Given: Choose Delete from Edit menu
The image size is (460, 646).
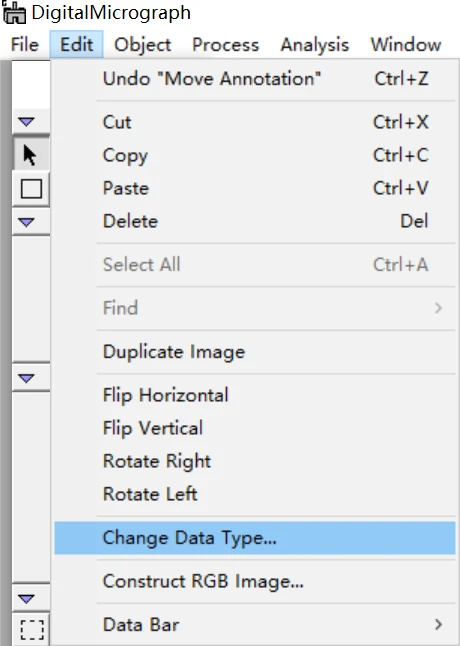Looking at the screenshot, I should click(x=255, y=221).
